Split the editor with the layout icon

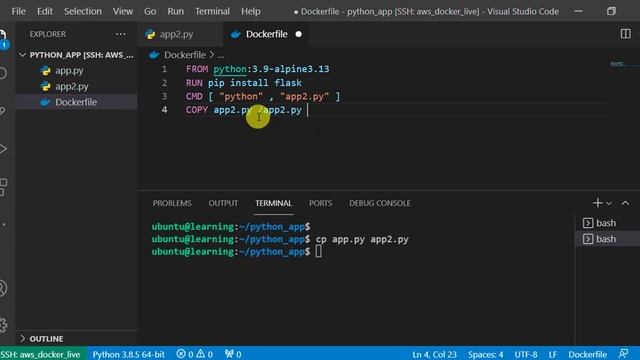(x=625, y=34)
